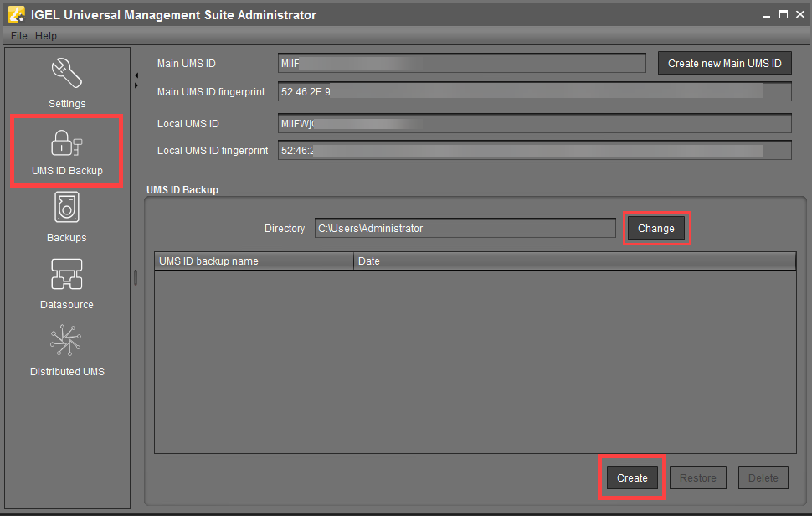The height and width of the screenshot is (516, 812).
Task: Click Create new Main UMS ID button
Action: 724,64
